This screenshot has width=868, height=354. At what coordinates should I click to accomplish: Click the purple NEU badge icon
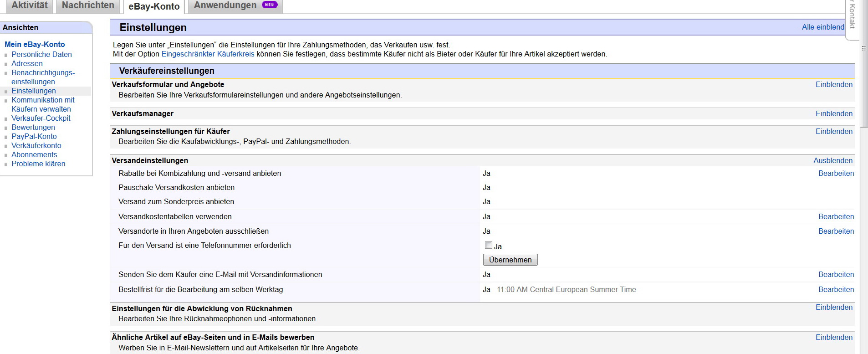point(270,5)
